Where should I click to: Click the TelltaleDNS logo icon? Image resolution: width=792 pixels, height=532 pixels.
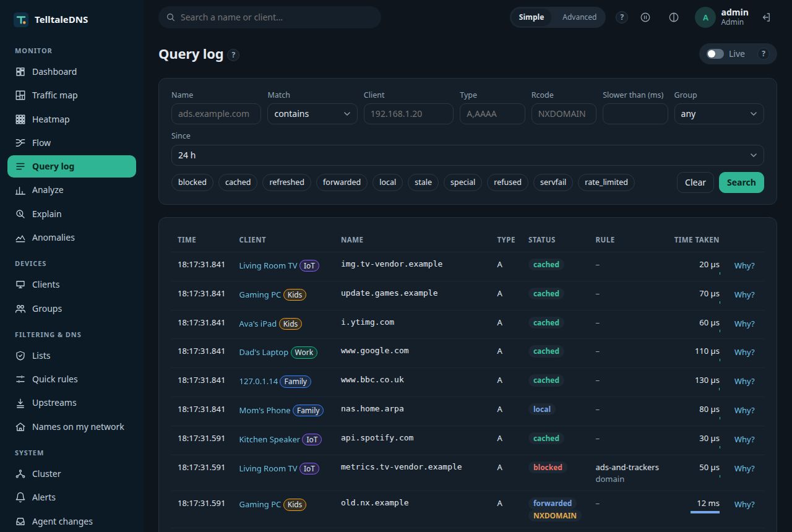tap(21, 20)
